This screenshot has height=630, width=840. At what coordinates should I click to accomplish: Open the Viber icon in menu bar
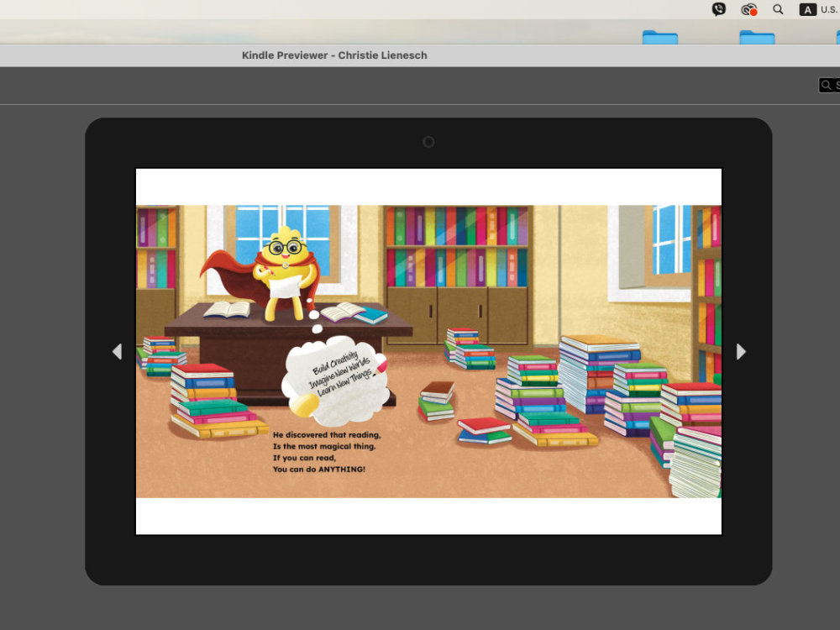pos(718,9)
